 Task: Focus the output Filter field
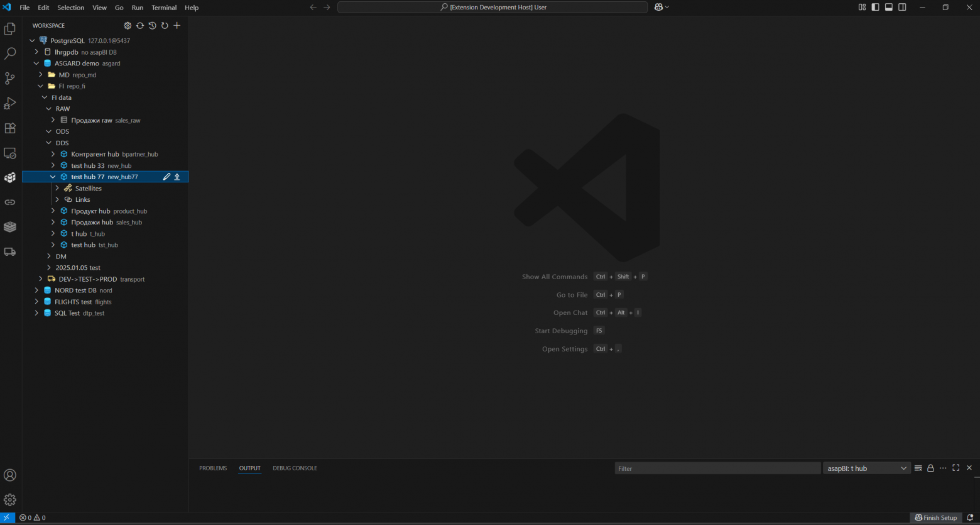point(718,468)
